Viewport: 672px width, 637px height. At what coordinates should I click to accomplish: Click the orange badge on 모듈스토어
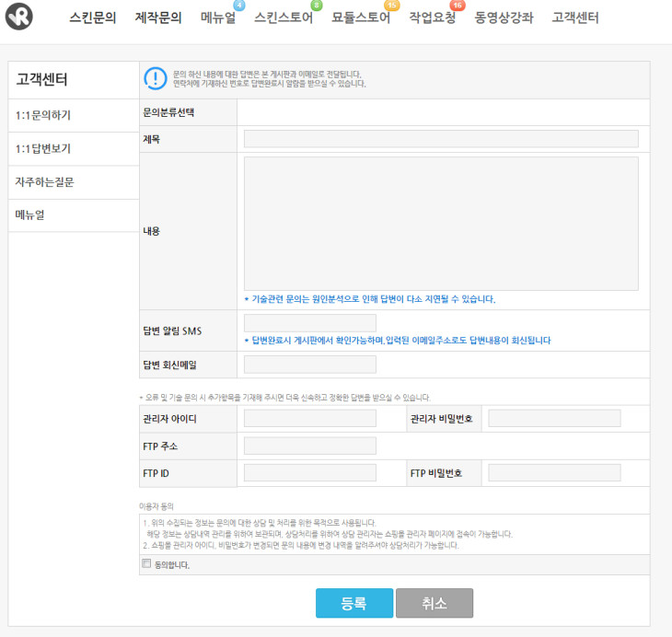(x=391, y=6)
